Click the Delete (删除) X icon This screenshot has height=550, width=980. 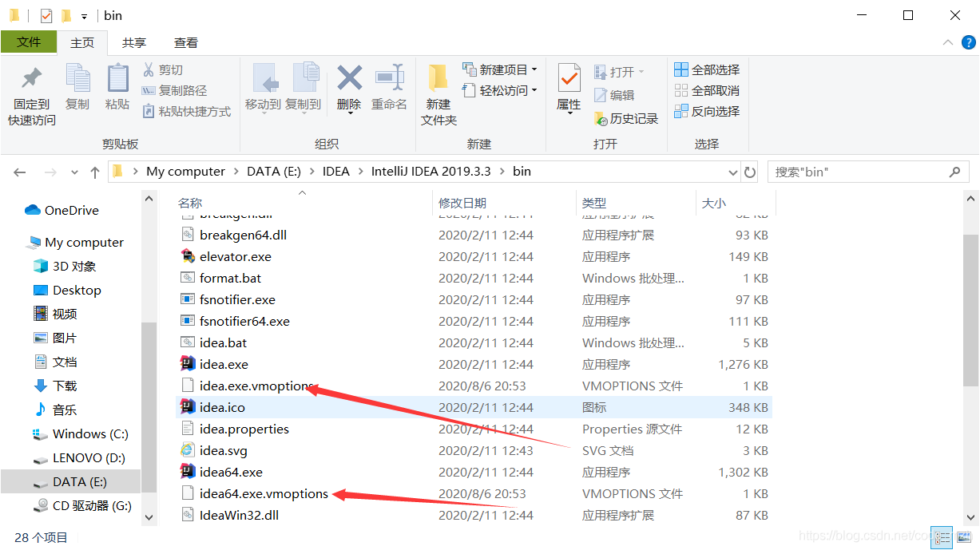[349, 78]
